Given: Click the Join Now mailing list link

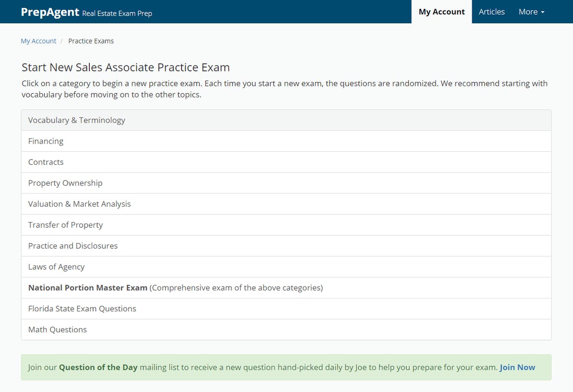Looking at the screenshot, I should click(x=517, y=367).
